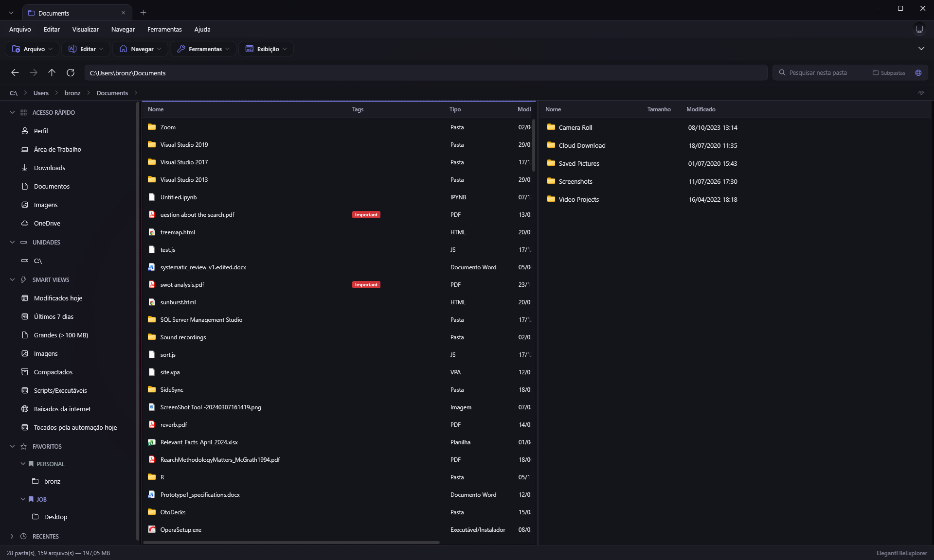Open the Exibição toolbar dropdown

pyautogui.click(x=266, y=49)
